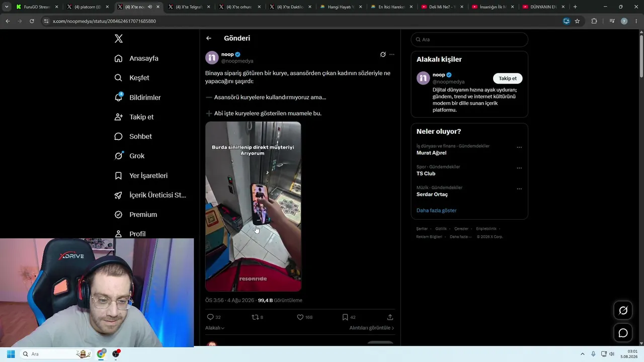Open Serdar Ortaç trending topic
Image resolution: width=644 pixels, height=362 pixels.
pyautogui.click(x=432, y=195)
